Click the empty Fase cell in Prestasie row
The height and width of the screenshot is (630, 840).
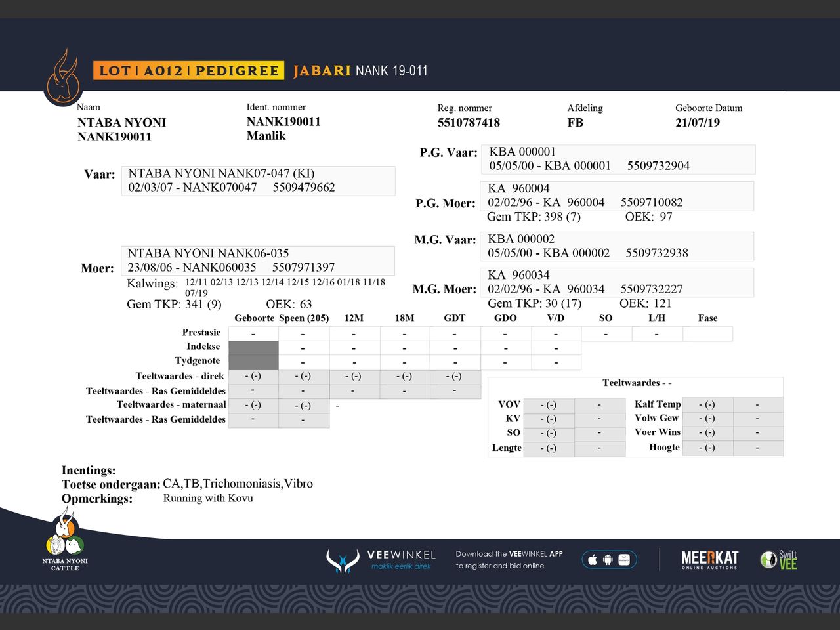(707, 334)
